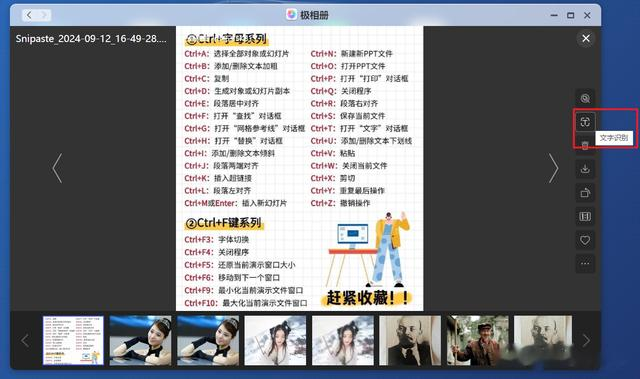Image resolution: width=640 pixels, height=379 pixels.
Task: Navigate back with the title bar back arrow
Action: 29,16
